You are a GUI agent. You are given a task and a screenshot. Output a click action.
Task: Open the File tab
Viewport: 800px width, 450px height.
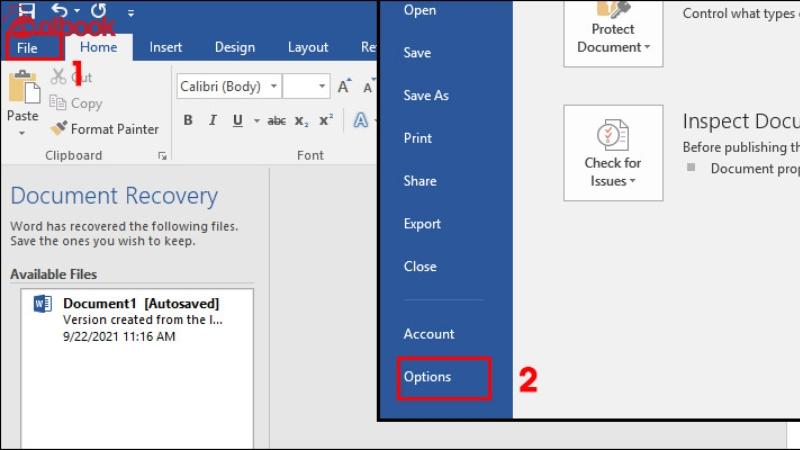[x=27, y=47]
